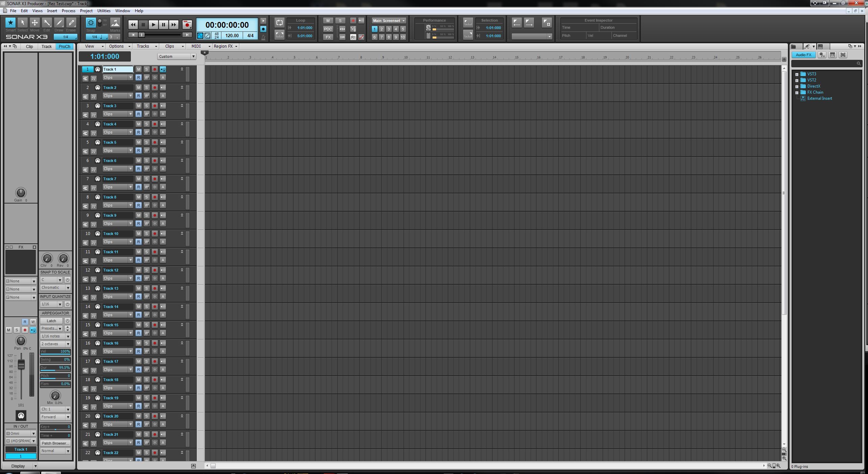The width and height of the screenshot is (868, 474).
Task: Click the inspector volume fader
Action: tap(21, 364)
